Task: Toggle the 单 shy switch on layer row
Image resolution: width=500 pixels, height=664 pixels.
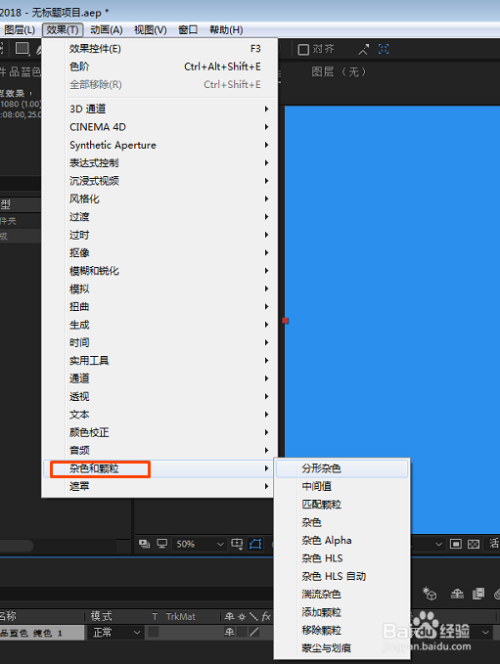Action: coord(229,633)
